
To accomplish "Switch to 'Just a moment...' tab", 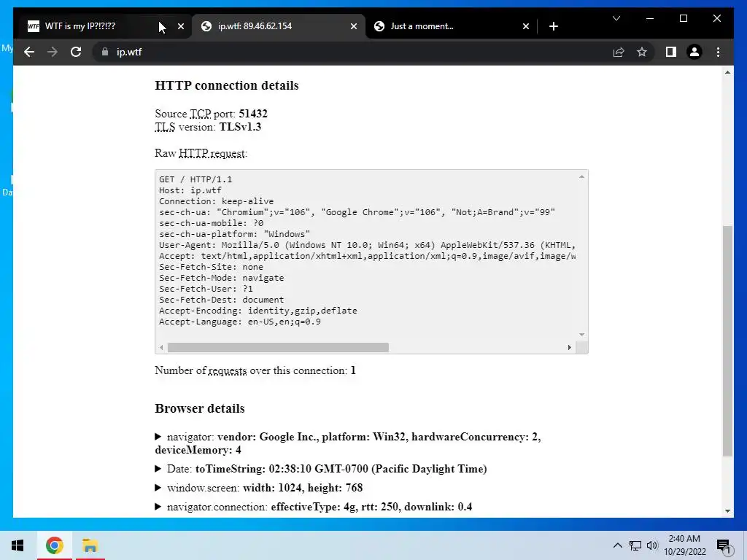I will 452,26.
